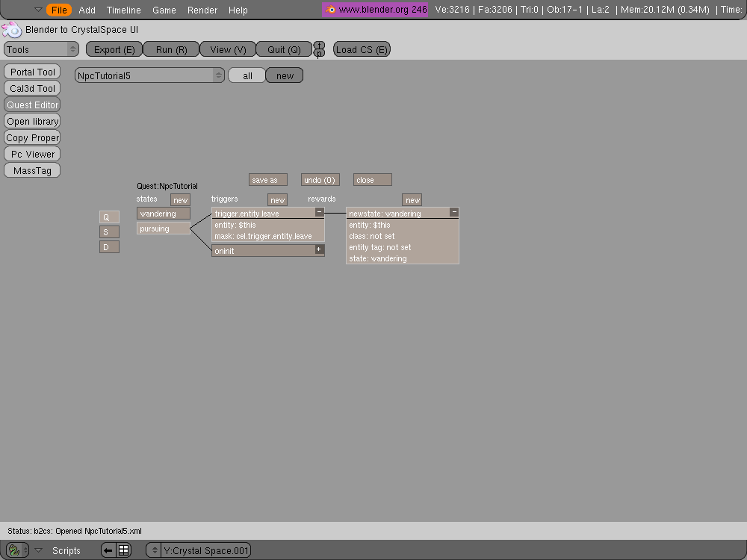Collapse trigger.entity.leave with its minus icon

point(319,212)
